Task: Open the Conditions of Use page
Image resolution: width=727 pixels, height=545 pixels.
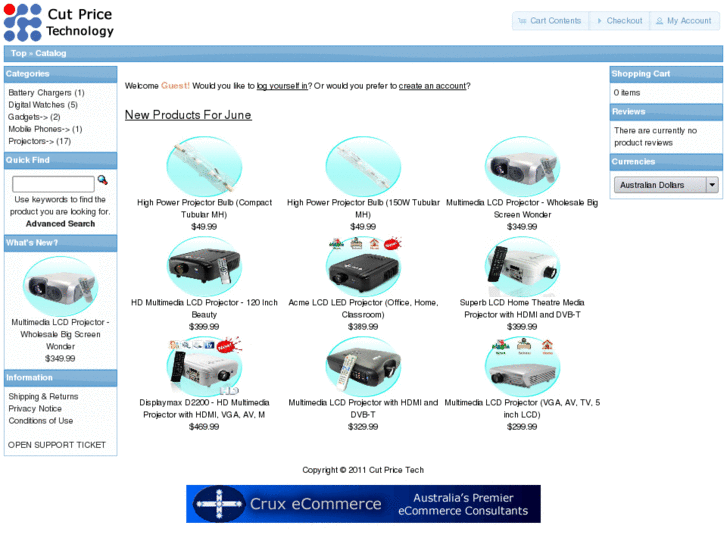Action: coord(40,421)
